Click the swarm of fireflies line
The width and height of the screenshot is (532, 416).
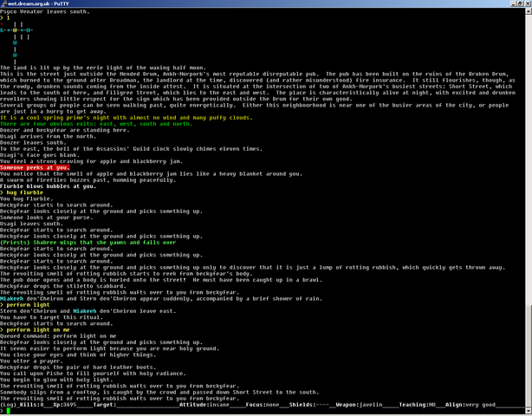pyautogui.click(x=88, y=180)
